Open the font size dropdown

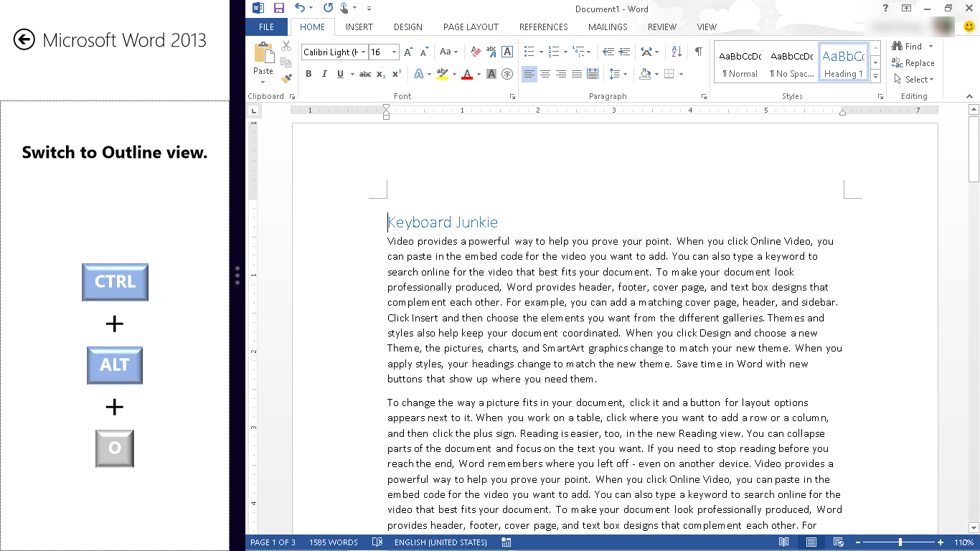point(394,52)
